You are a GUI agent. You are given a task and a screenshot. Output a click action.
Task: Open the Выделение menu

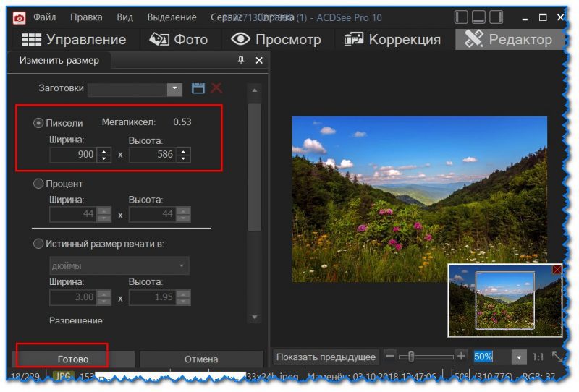172,17
